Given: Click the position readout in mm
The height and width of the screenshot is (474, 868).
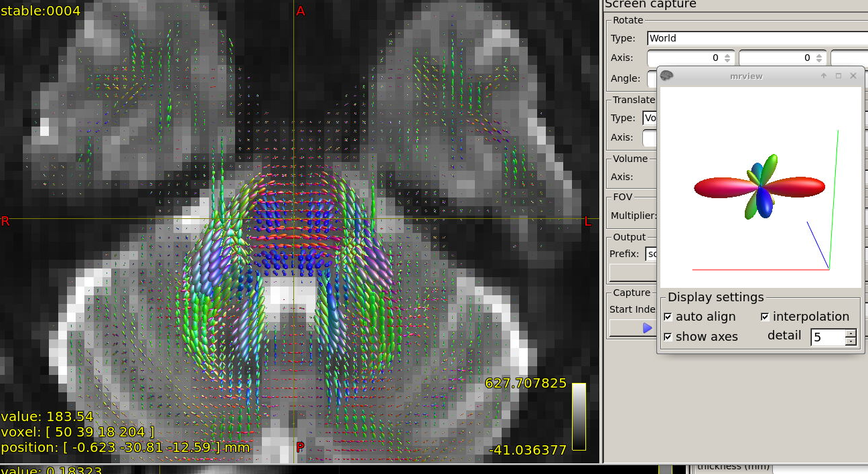Looking at the screenshot, I should [x=125, y=447].
